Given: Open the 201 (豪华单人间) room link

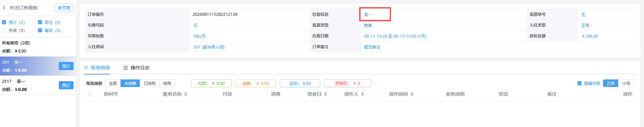Looking at the screenshot, I should click(x=209, y=47).
